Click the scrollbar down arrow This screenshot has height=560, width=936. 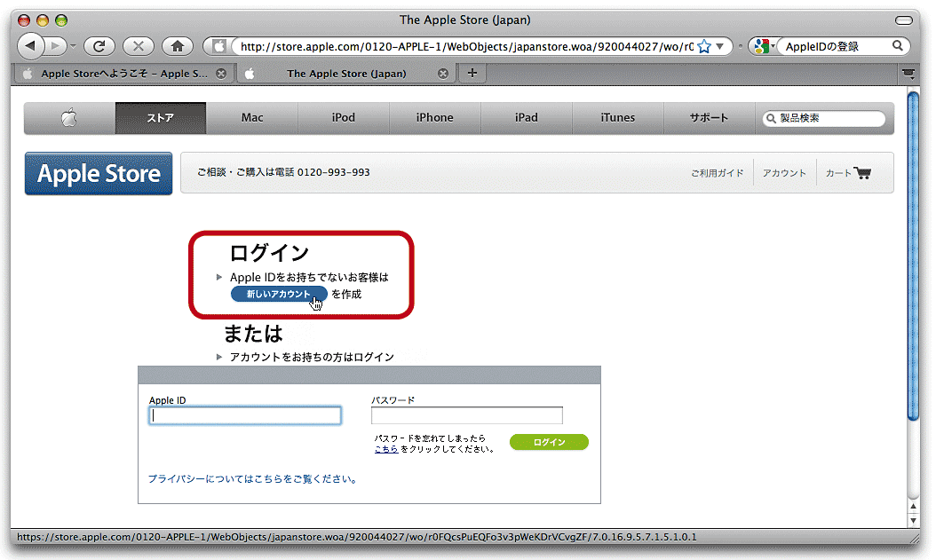pyautogui.click(x=913, y=521)
